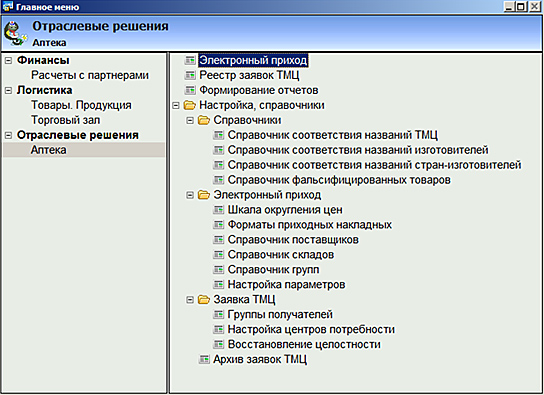The height and width of the screenshot is (395, 544).
Task: Click the icon beside Справочник складов
Action: [x=218, y=255]
